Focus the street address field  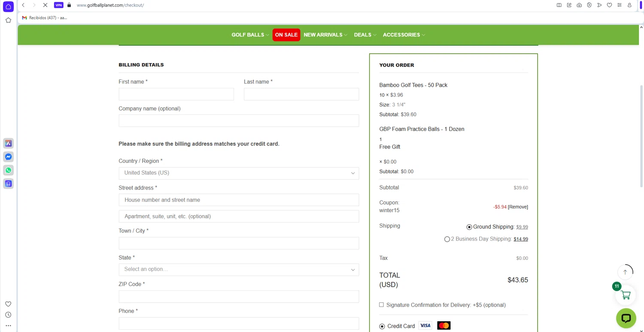tap(239, 200)
